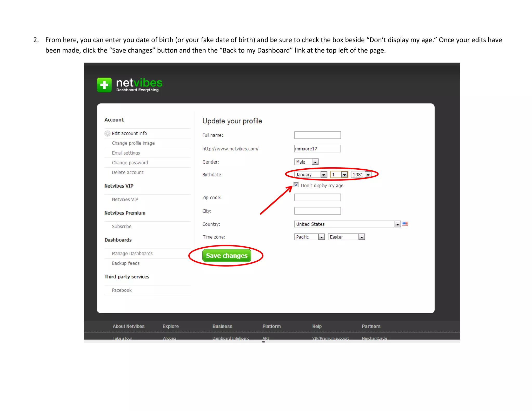Click the Explore footer heading
Image resolution: width=532 pixels, height=411 pixels.
[171, 326]
